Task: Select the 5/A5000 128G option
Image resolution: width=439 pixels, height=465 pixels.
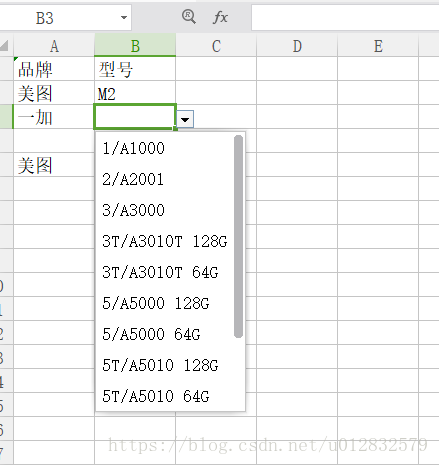Action: coord(165,303)
